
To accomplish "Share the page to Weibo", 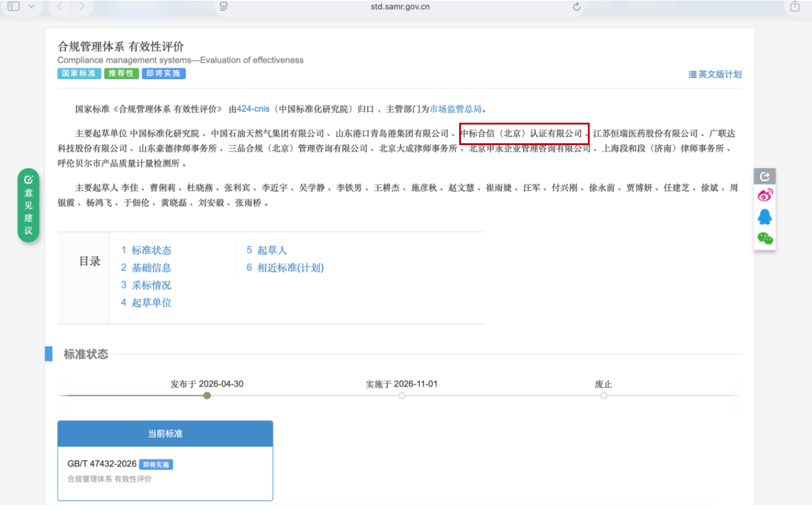I will (765, 195).
